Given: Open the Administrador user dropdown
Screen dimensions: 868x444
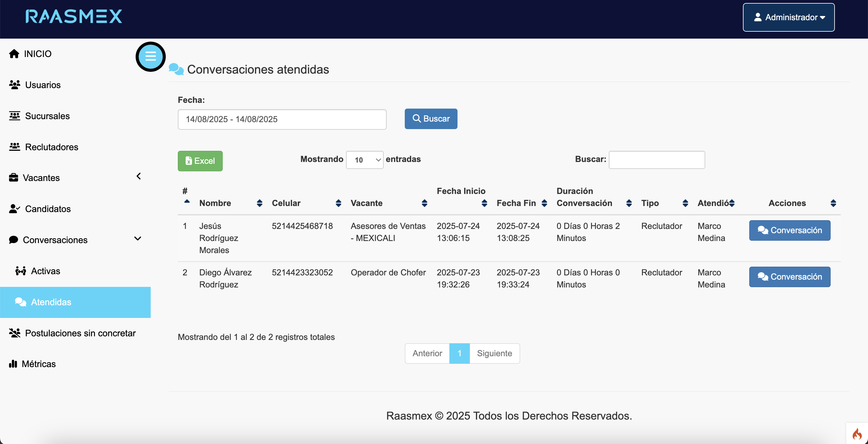Looking at the screenshot, I should point(788,17).
